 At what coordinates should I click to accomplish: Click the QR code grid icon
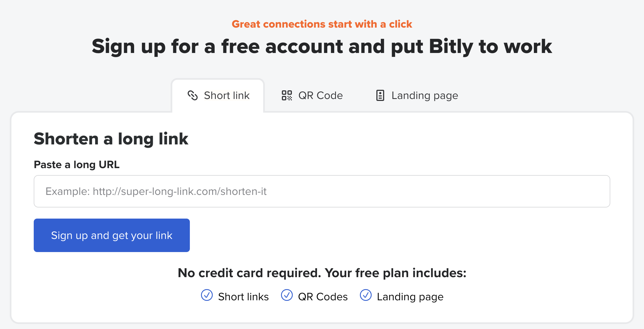(x=286, y=95)
